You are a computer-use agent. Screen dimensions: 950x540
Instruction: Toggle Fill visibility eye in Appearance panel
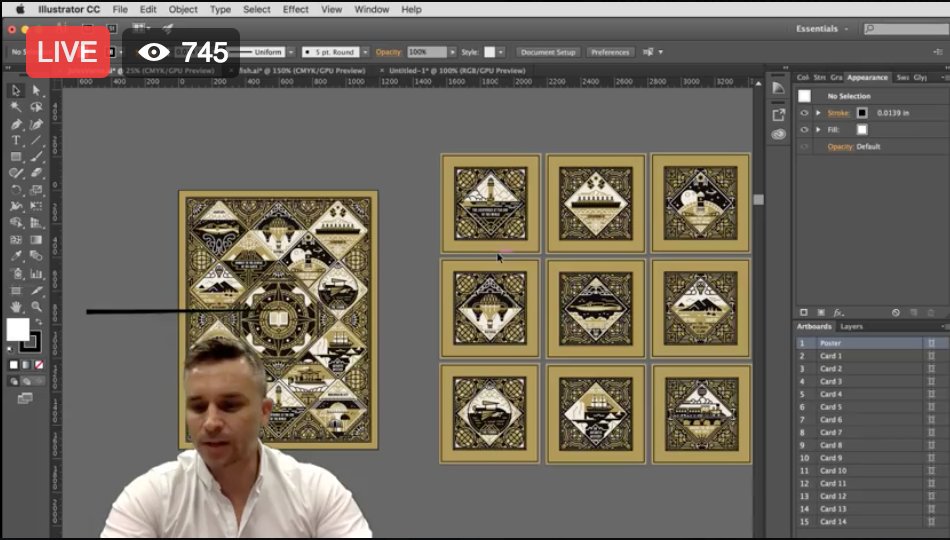pyautogui.click(x=804, y=130)
